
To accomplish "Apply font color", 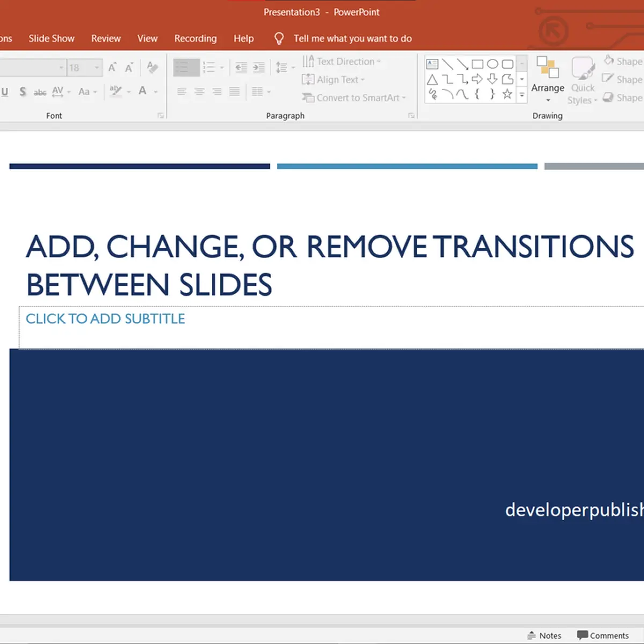I will (x=142, y=91).
